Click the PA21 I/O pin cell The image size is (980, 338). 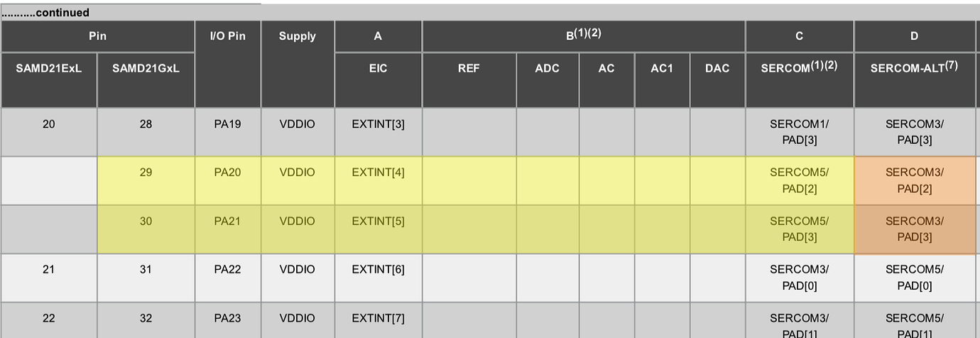[x=227, y=221]
